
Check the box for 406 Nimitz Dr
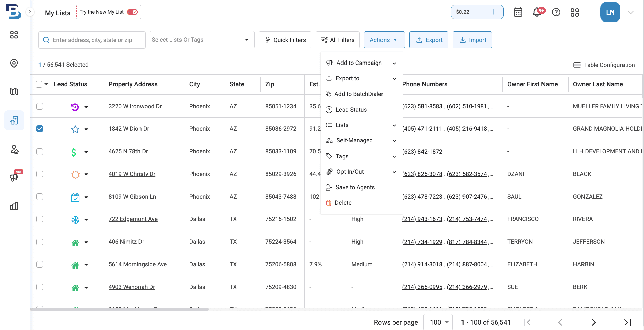(x=40, y=242)
